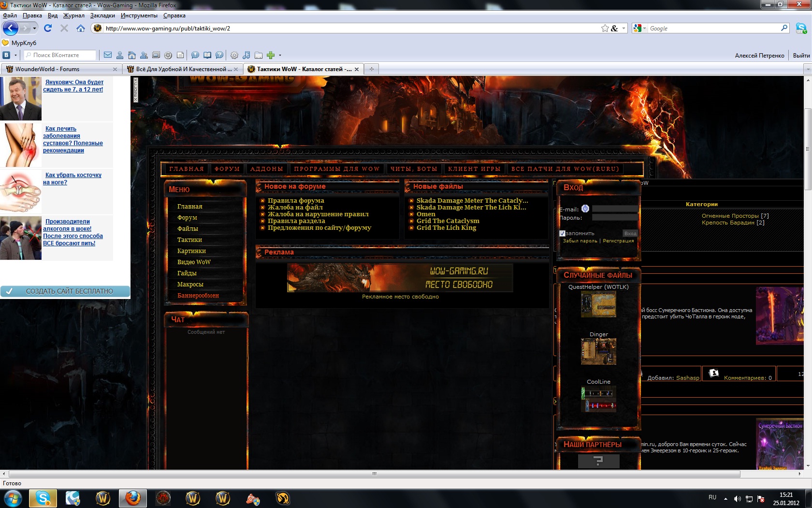812x508 pixels.
Task: Open VKontakte notes page icon
Action: [180, 55]
